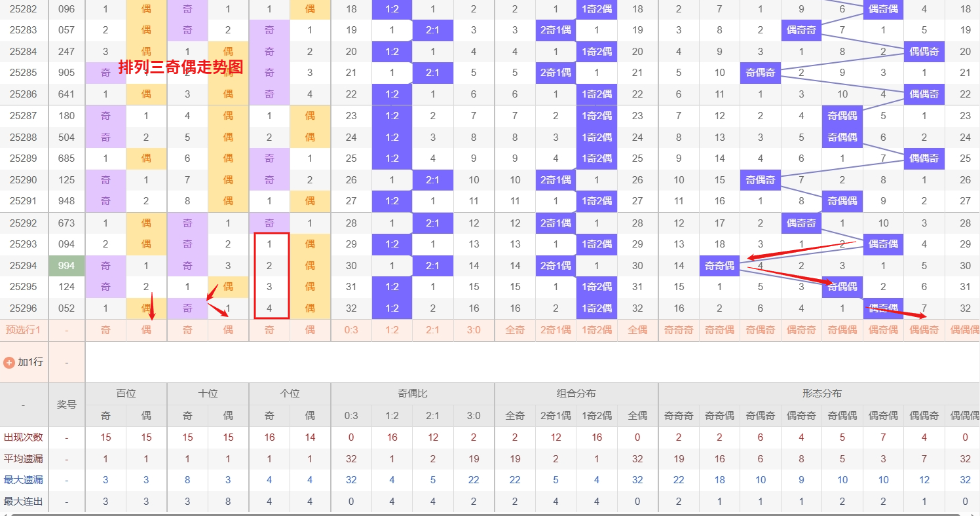Click the green highlighted 994 number cell
Screen dimensions: 980x516
coord(66,266)
